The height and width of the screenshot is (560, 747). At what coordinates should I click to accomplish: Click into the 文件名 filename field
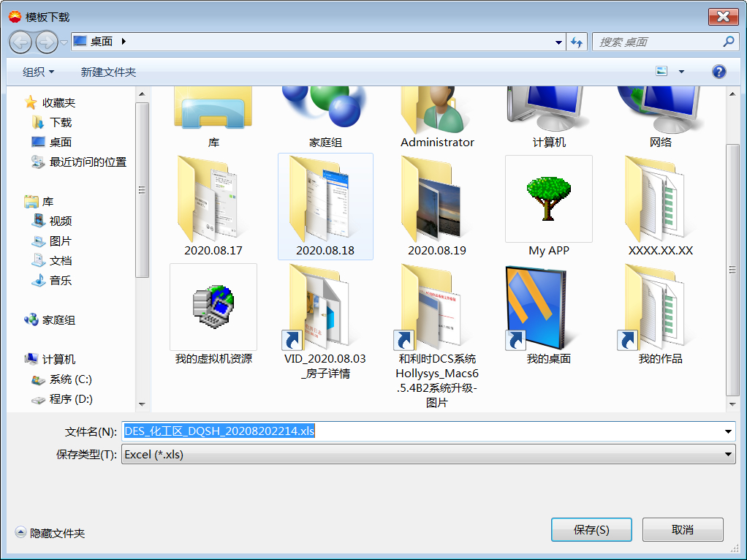coord(422,431)
